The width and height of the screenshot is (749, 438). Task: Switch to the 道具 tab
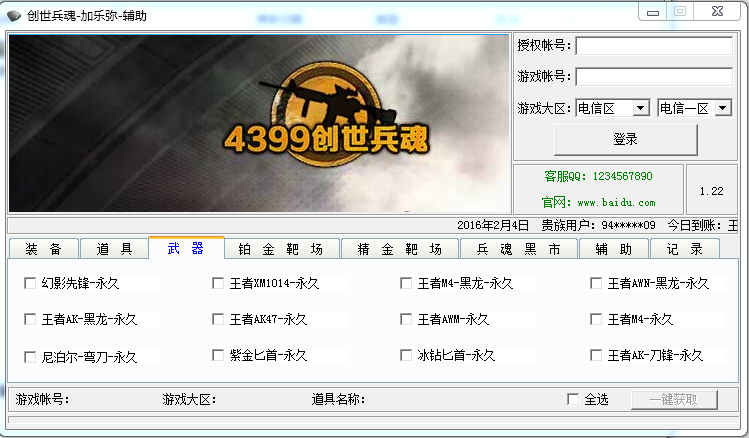[114, 249]
